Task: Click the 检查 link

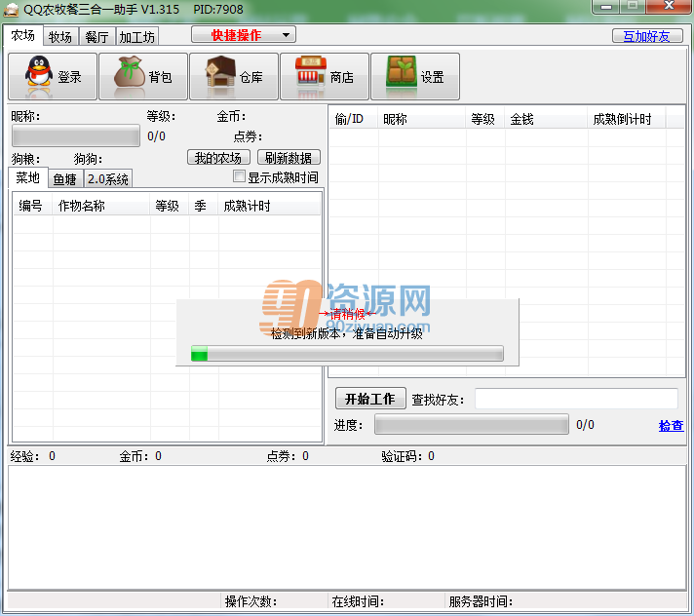Action: (x=671, y=425)
